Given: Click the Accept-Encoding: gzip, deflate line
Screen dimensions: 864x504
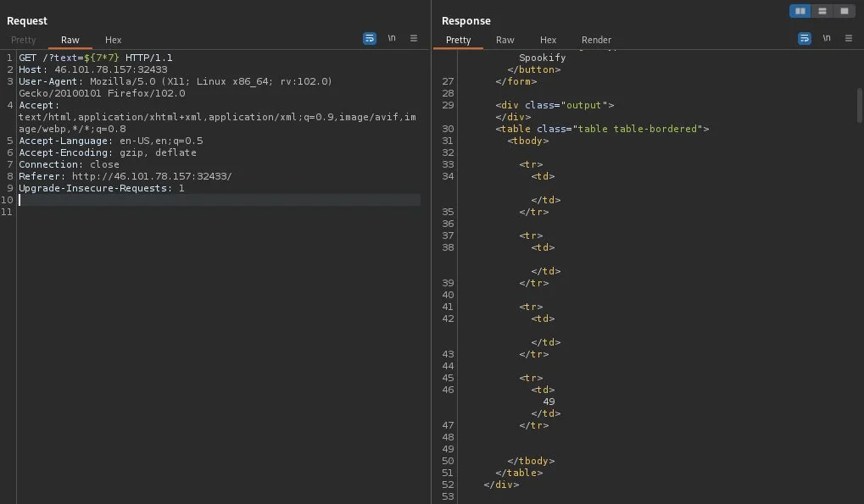Looking at the screenshot, I should (x=108, y=153).
